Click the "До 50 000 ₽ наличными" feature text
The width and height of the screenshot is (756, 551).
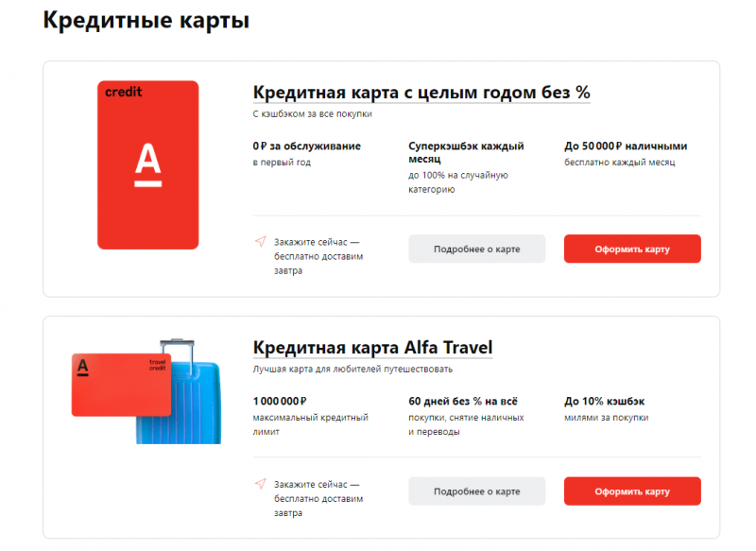pos(626,146)
